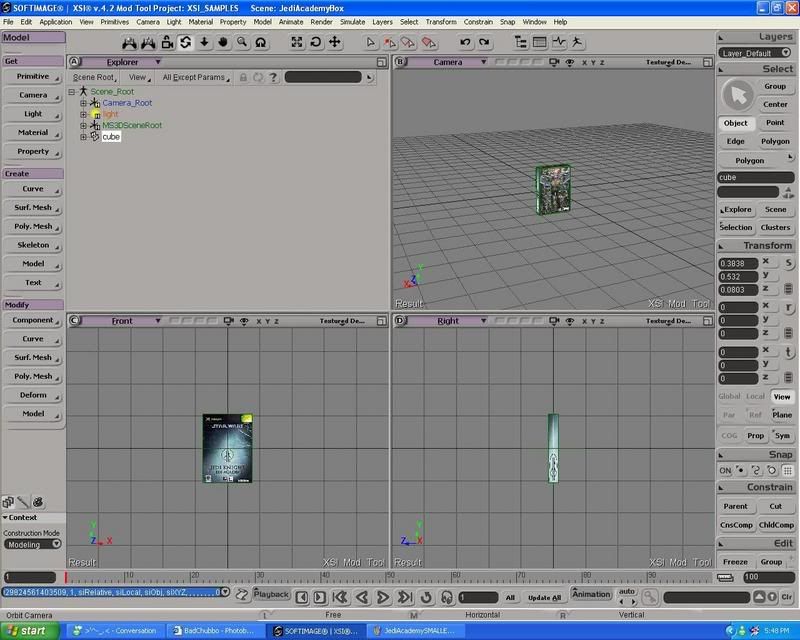Click the running figure animation icon
The width and height of the screenshot is (800, 640).
tap(577, 42)
